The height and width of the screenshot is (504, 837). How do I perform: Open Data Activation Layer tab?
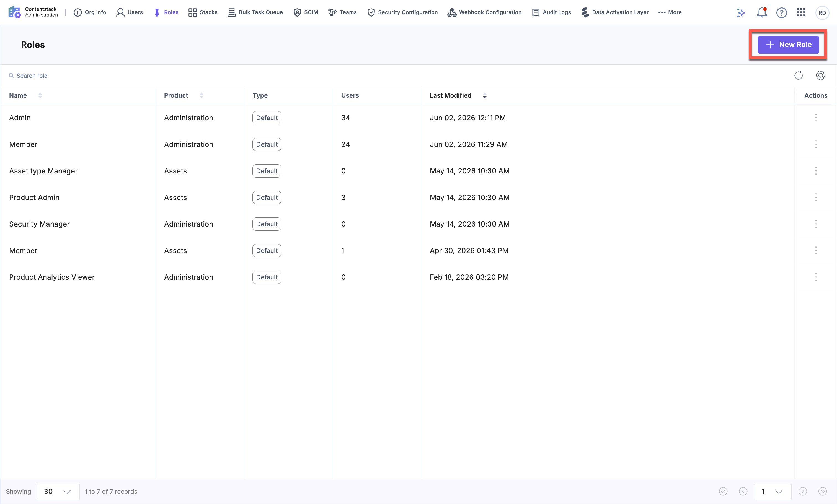point(615,12)
